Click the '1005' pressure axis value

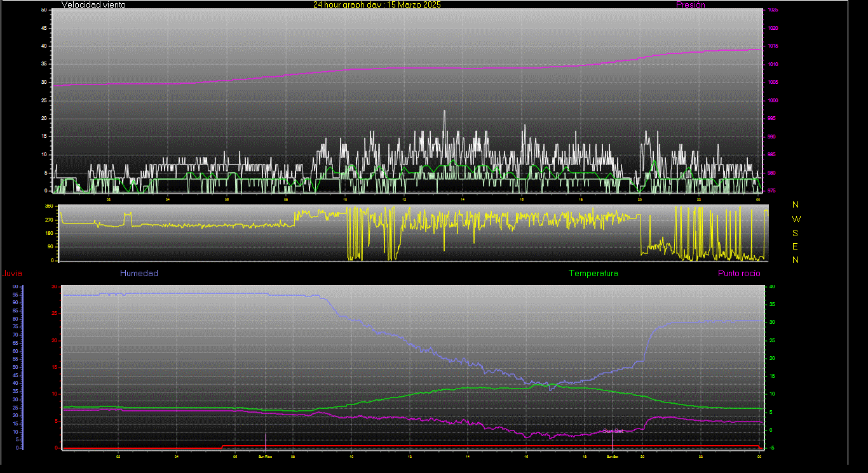(773, 83)
